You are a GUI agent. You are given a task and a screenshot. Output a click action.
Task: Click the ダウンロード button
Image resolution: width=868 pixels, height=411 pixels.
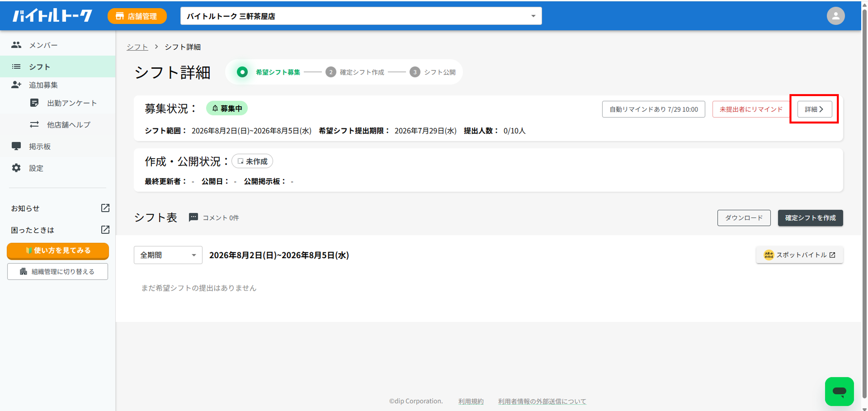744,218
